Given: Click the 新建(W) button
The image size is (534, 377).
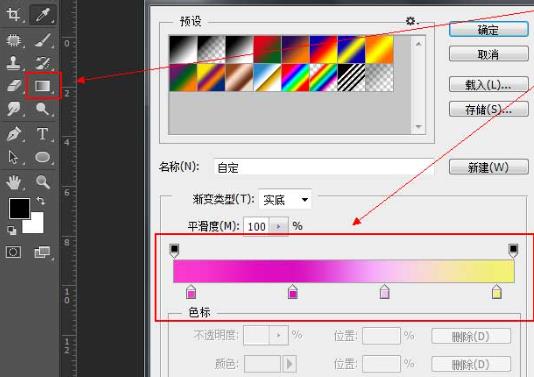Looking at the screenshot, I should 489,167.
